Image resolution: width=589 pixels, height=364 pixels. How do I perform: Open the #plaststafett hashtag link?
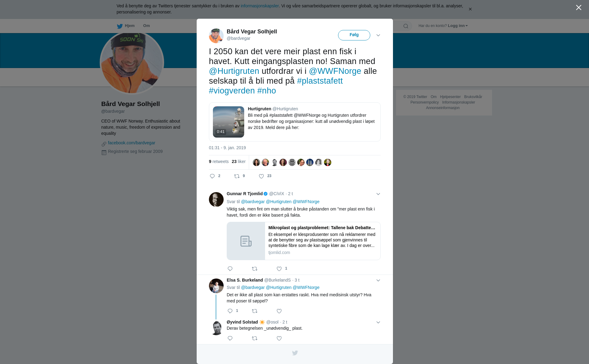tap(320, 81)
